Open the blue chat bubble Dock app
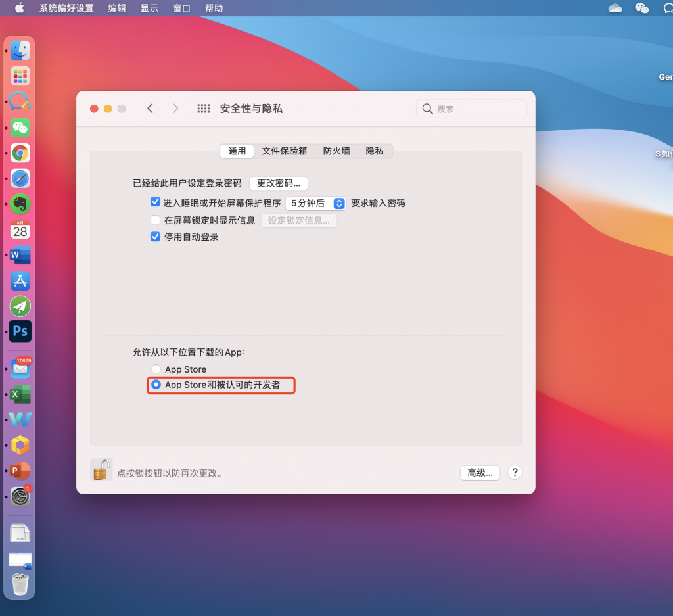This screenshot has height=616, width=673. [x=20, y=102]
